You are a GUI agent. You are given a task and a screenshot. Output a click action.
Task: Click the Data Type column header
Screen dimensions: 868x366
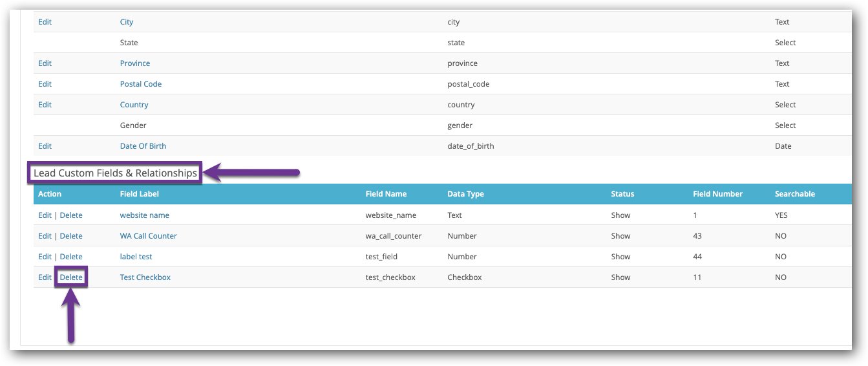(465, 194)
